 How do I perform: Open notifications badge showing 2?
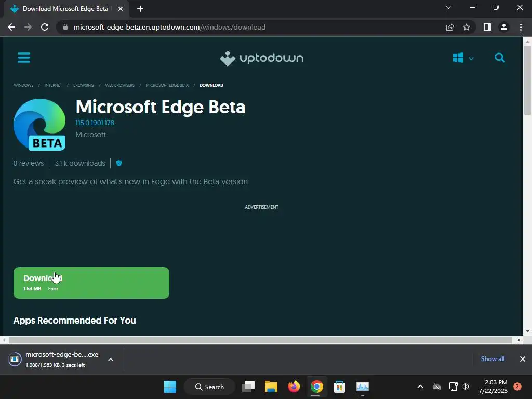point(517,387)
